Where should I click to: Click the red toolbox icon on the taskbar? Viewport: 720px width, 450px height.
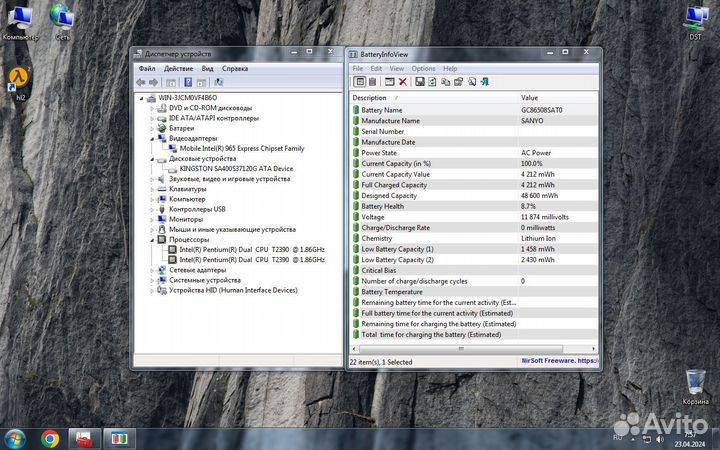84,439
